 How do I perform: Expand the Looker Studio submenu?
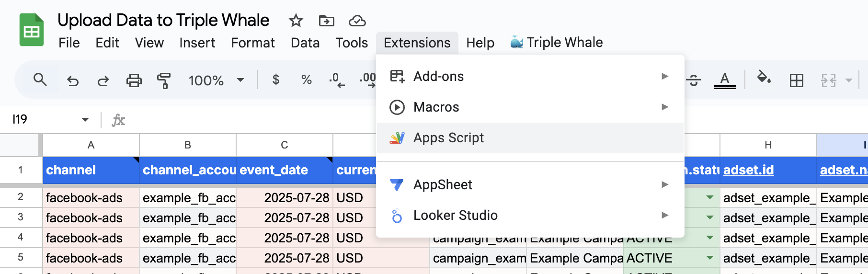point(530,215)
